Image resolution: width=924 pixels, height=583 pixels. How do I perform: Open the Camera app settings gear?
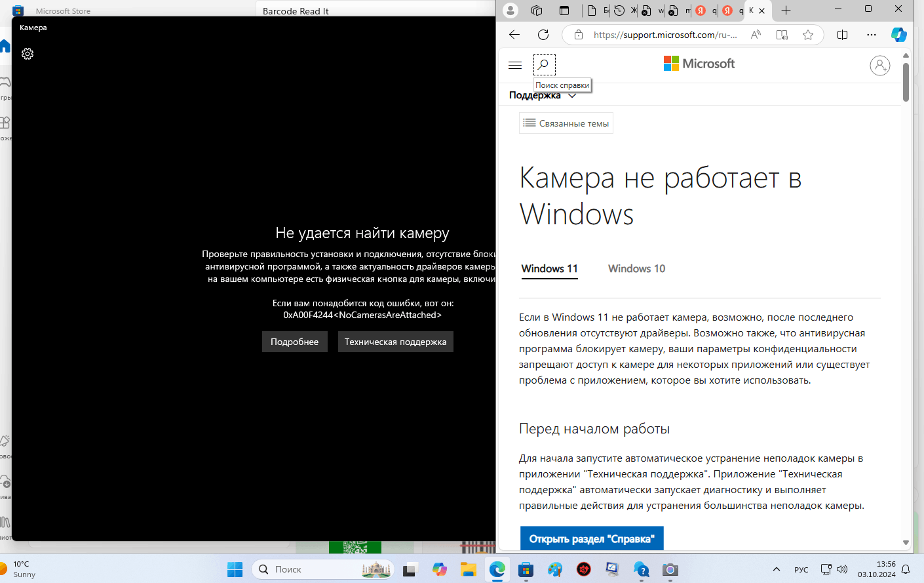pos(27,54)
